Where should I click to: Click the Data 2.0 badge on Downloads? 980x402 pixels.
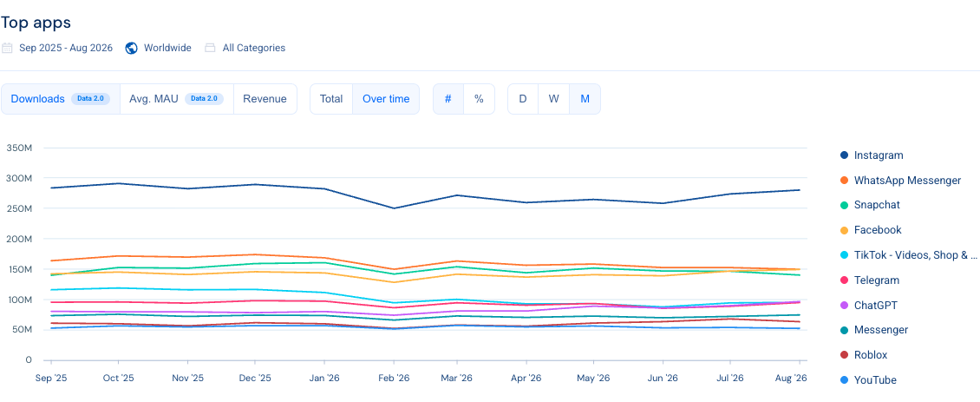click(x=90, y=99)
